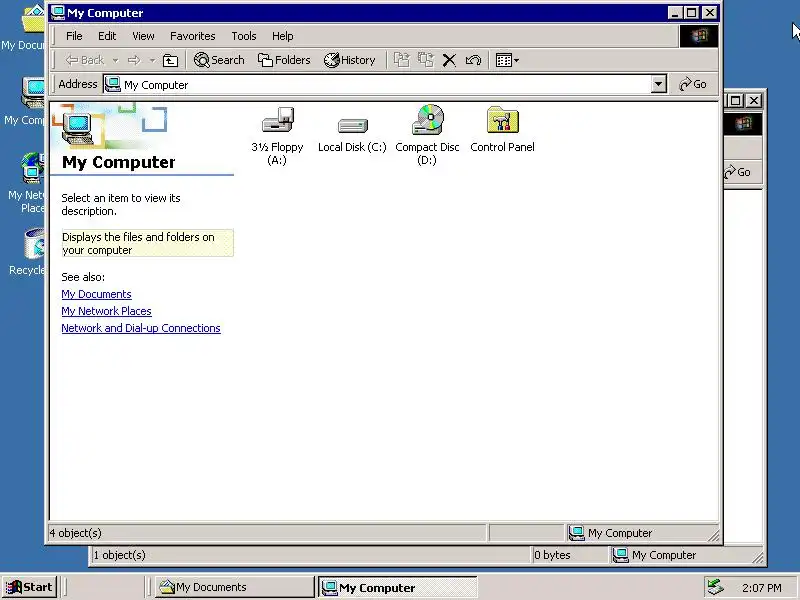Viewport: 800px width, 600px height.
Task: Go back using the Back button
Action: 85,60
